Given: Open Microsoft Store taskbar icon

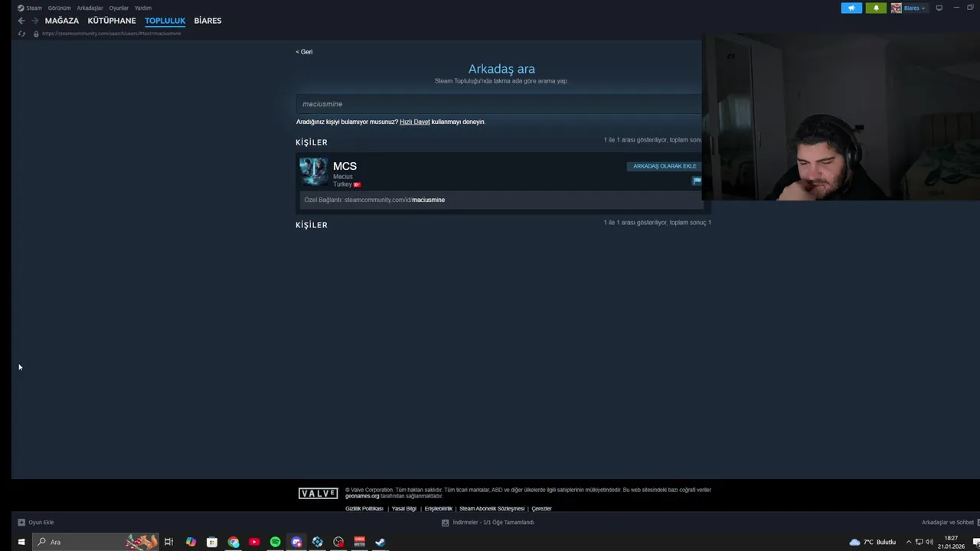Looking at the screenshot, I should pos(212,542).
